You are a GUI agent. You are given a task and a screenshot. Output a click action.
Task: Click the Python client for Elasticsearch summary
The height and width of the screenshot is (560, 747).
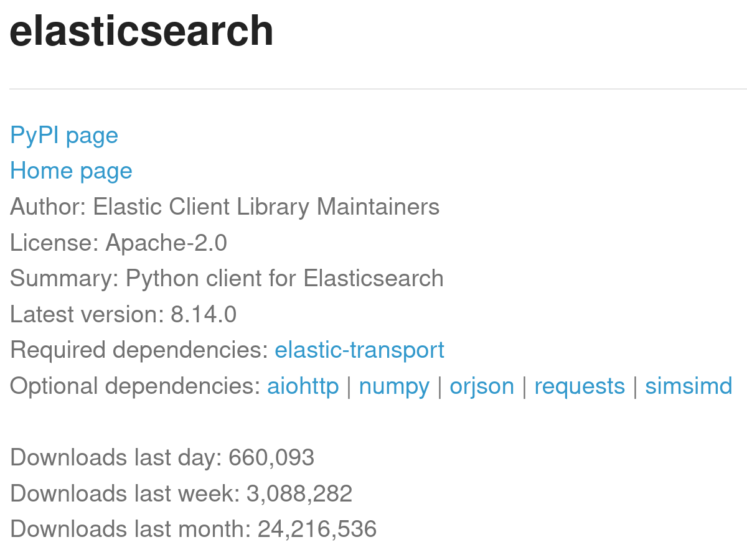(x=284, y=278)
